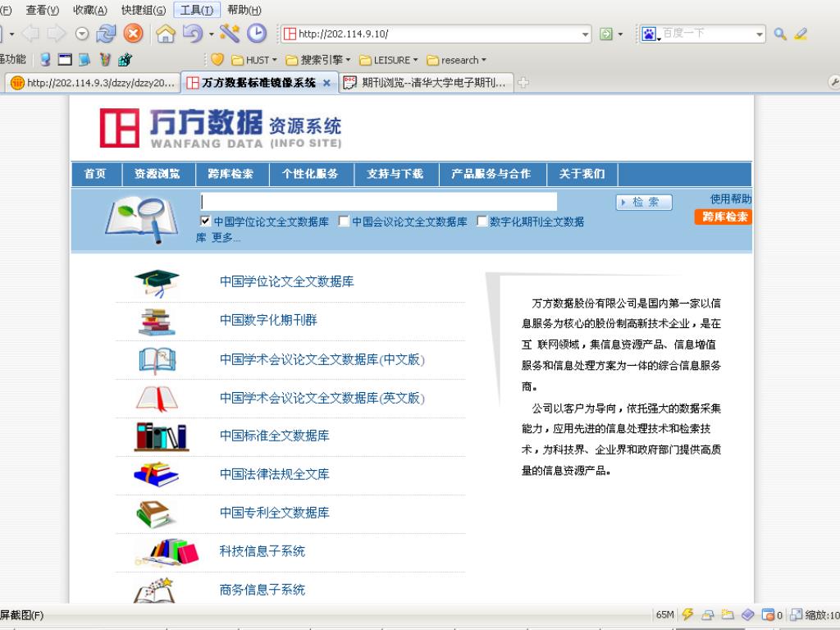Click the Baidu paw search engine icon
The height and width of the screenshot is (630, 840).
pos(648,34)
